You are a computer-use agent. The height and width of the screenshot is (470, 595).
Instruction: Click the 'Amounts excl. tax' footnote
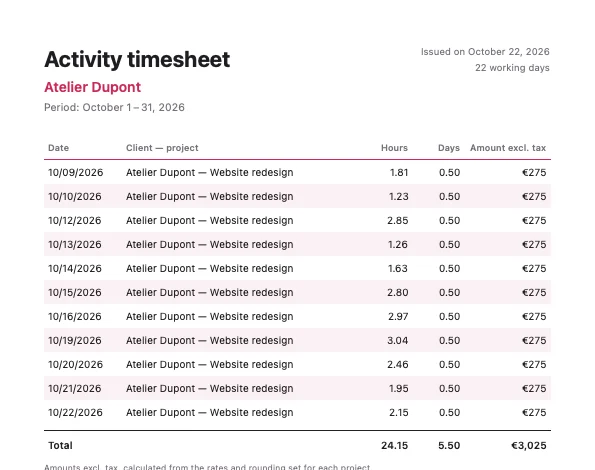[x=207, y=467]
